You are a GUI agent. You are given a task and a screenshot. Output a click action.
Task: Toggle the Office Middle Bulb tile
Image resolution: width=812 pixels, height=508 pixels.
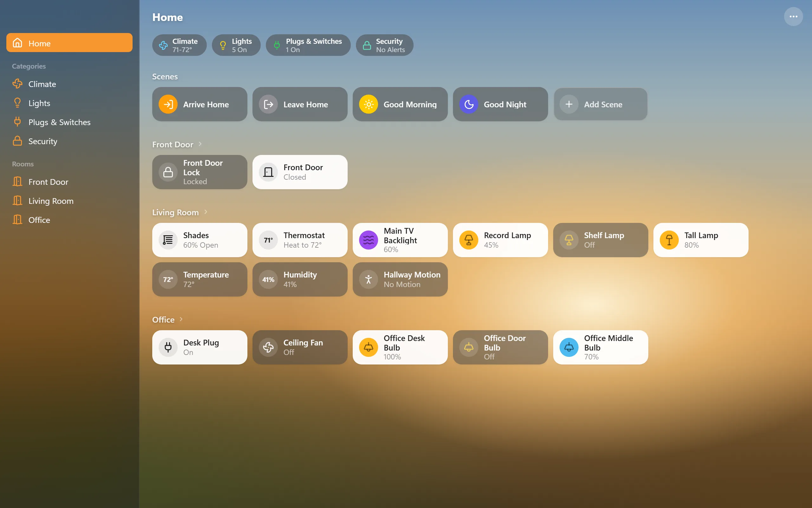[601, 347]
